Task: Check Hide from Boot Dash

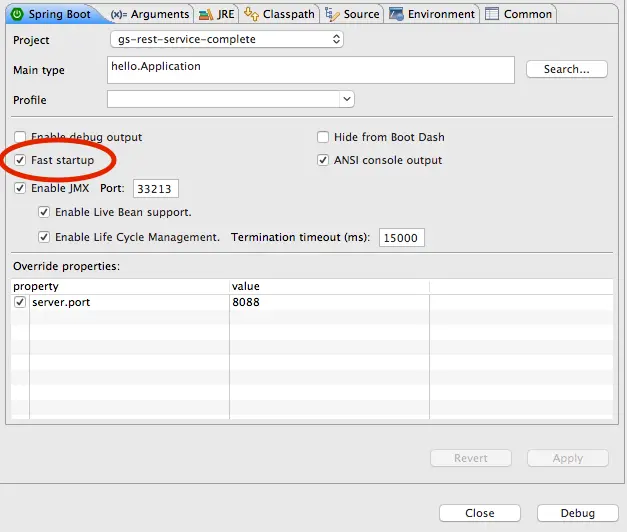Action: pos(323,137)
